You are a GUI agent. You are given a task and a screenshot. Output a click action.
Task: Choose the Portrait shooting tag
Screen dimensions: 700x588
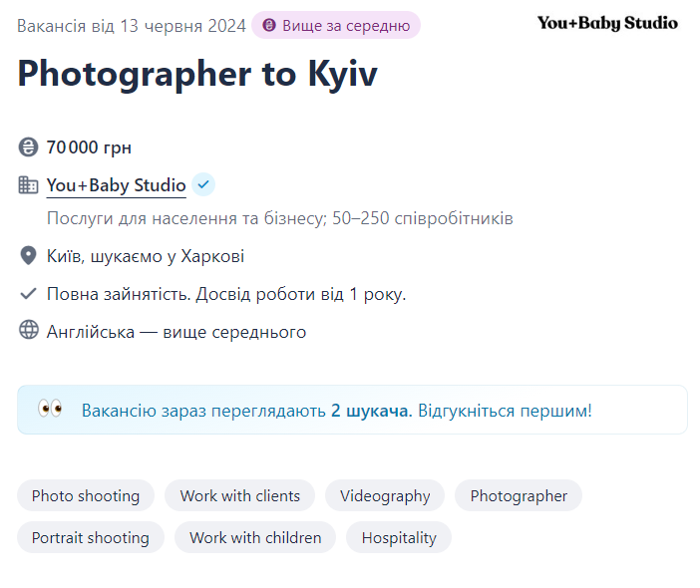(90, 538)
